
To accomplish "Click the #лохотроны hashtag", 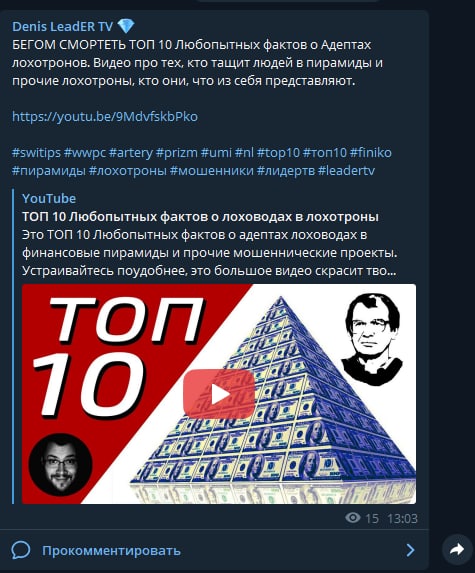I will 128,170.
